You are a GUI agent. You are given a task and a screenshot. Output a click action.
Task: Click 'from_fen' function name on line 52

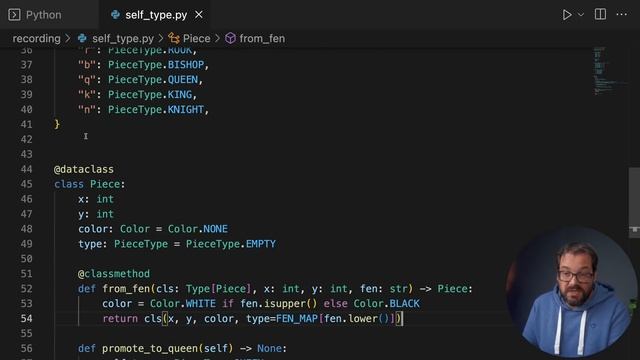[x=126, y=289]
